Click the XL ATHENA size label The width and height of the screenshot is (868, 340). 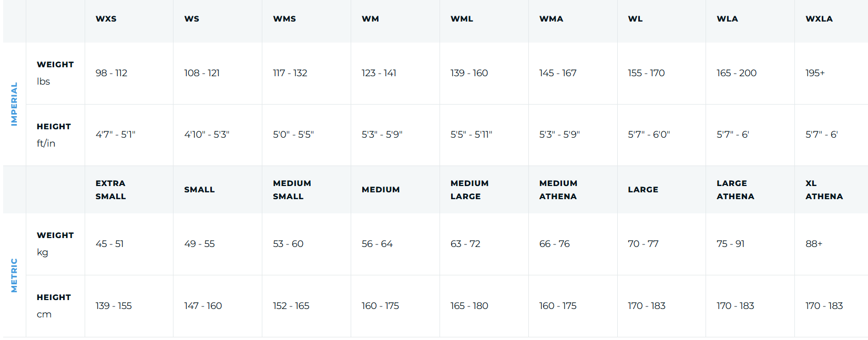pyautogui.click(x=824, y=190)
